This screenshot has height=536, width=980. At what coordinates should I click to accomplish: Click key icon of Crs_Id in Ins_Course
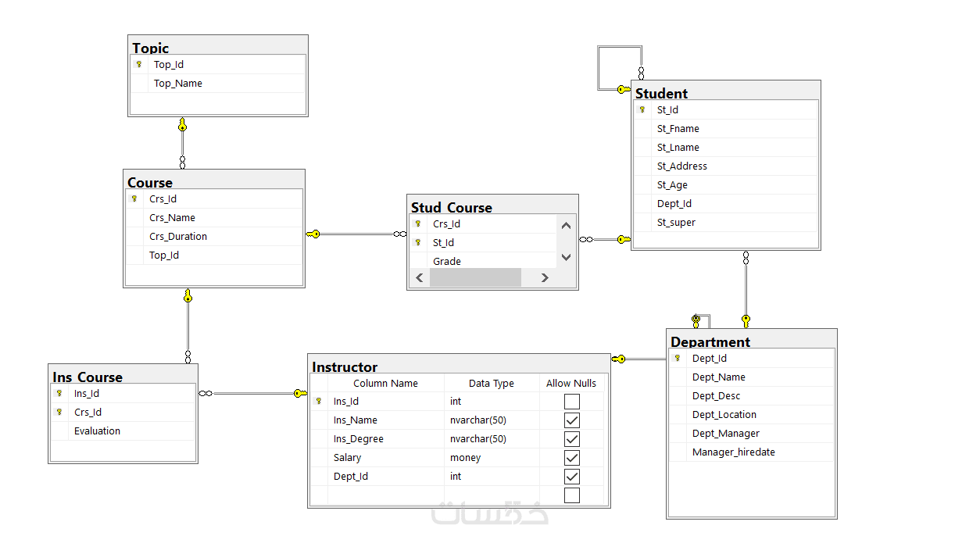click(59, 413)
